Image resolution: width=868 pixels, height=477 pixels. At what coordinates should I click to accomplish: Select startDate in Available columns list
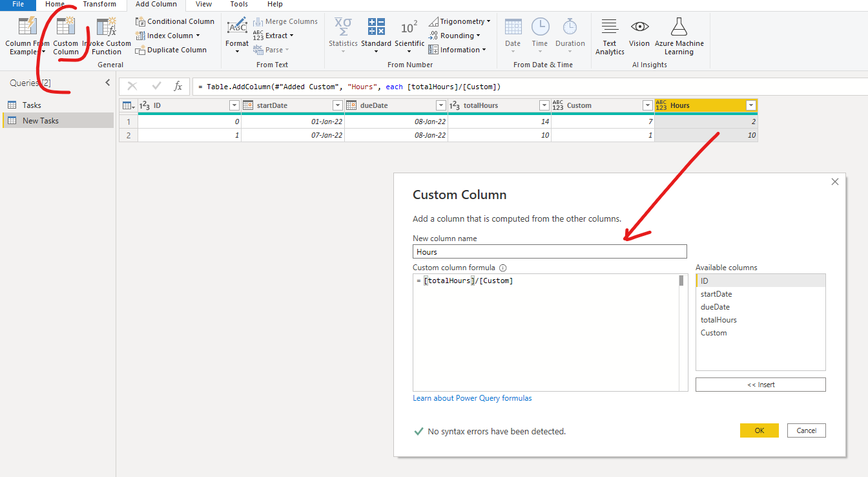coord(761,294)
